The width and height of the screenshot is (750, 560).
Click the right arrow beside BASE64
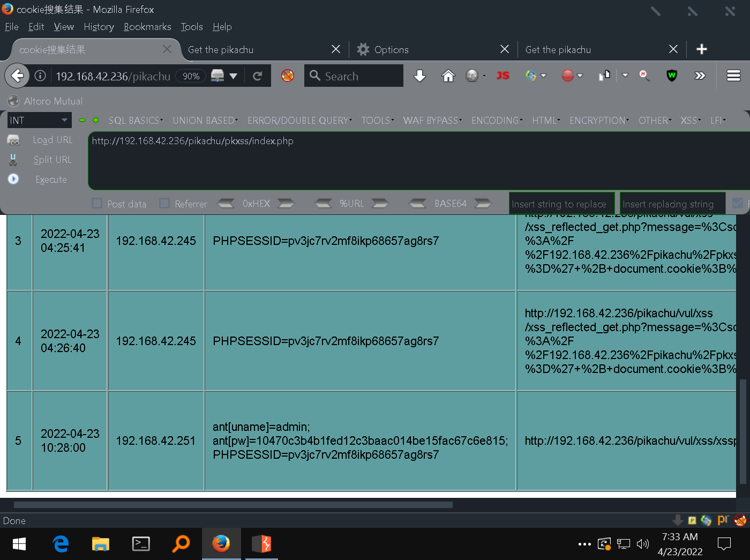483,203
